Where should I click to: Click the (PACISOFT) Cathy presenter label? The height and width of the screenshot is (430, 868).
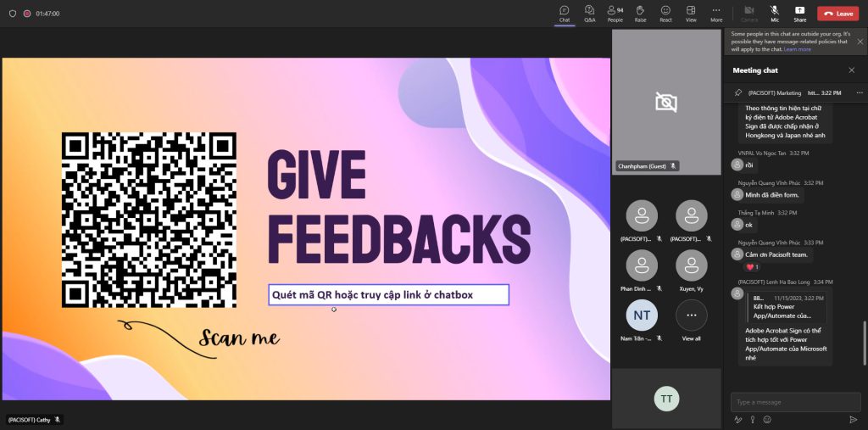33,420
